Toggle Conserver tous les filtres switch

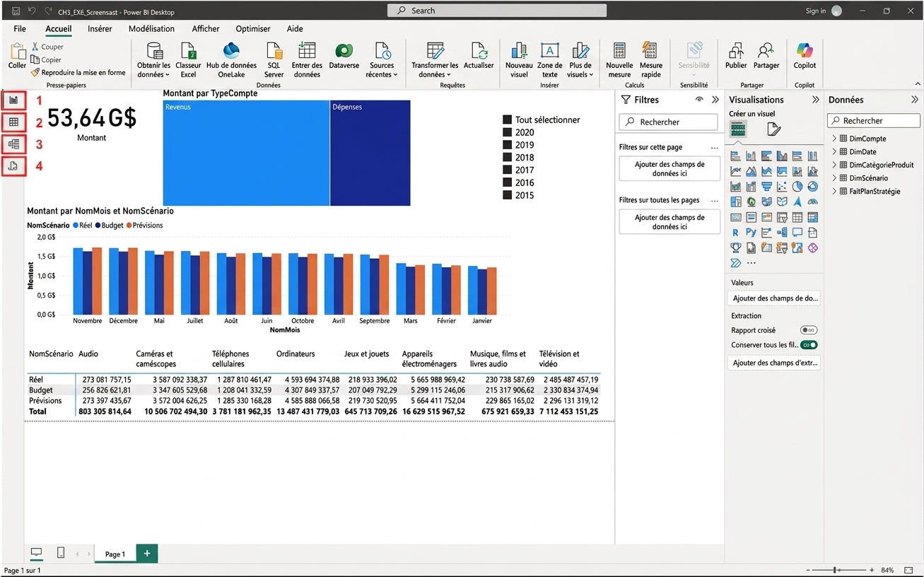(x=809, y=345)
